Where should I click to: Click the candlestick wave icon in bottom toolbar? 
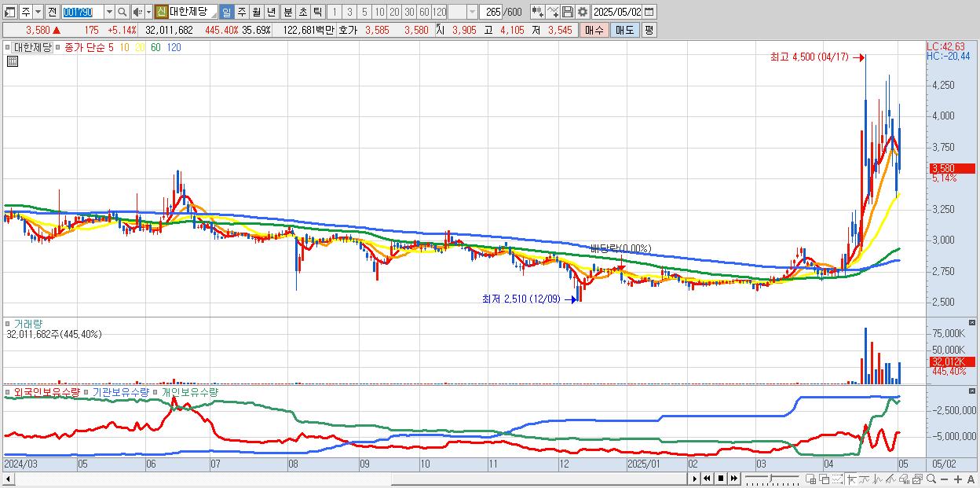(x=878, y=479)
